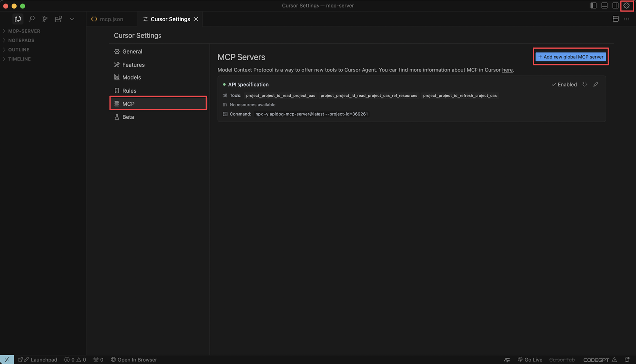Open the Extensions view icon
This screenshot has height=364, width=636.
59,19
